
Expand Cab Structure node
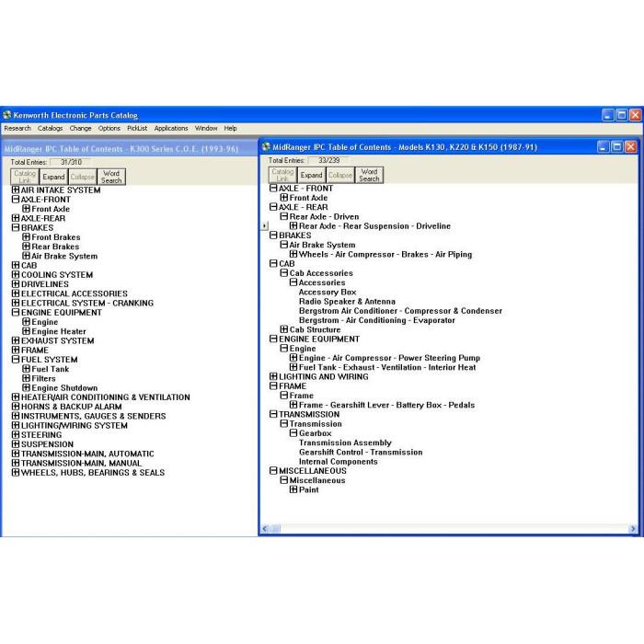click(x=284, y=329)
